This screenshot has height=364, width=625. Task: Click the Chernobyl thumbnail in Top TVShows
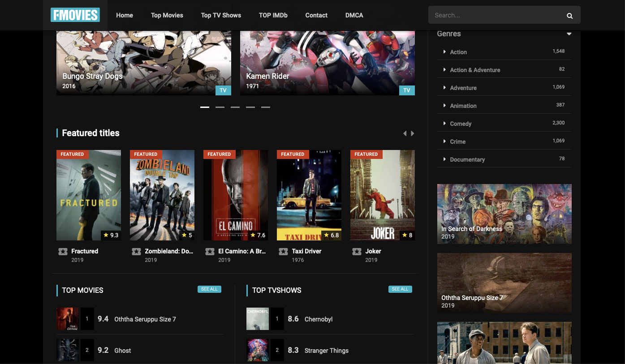[258, 319]
